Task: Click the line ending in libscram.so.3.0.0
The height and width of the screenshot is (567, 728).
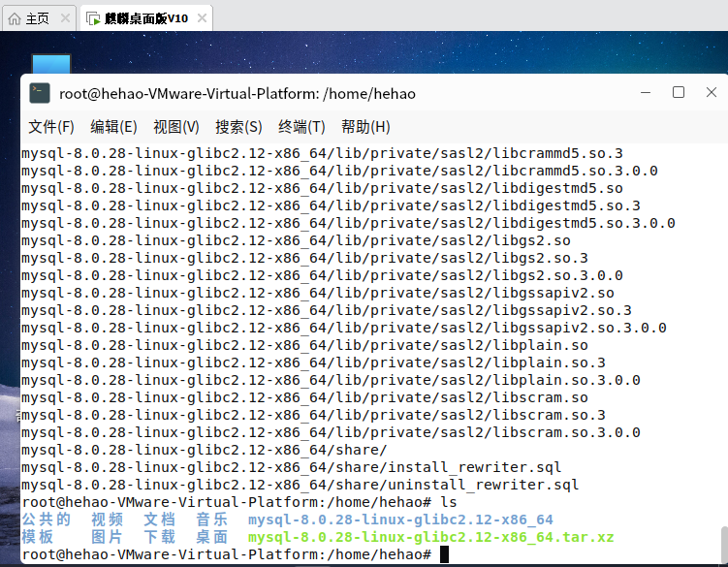Action: 331,432
